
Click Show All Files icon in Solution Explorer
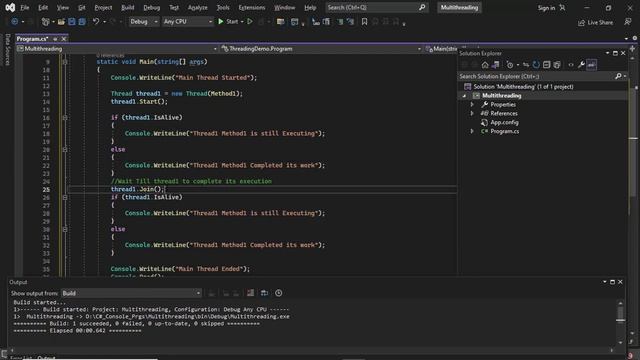(x=557, y=65)
